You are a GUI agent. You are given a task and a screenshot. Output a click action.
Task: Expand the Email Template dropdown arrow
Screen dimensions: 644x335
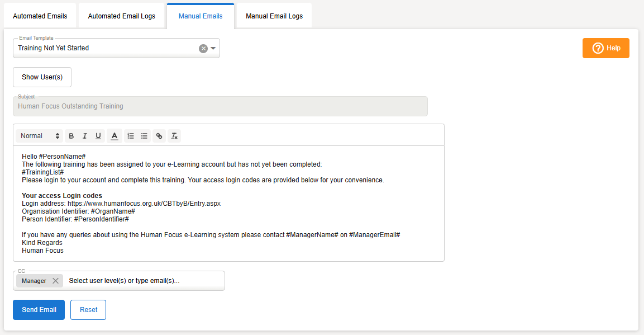coord(213,49)
